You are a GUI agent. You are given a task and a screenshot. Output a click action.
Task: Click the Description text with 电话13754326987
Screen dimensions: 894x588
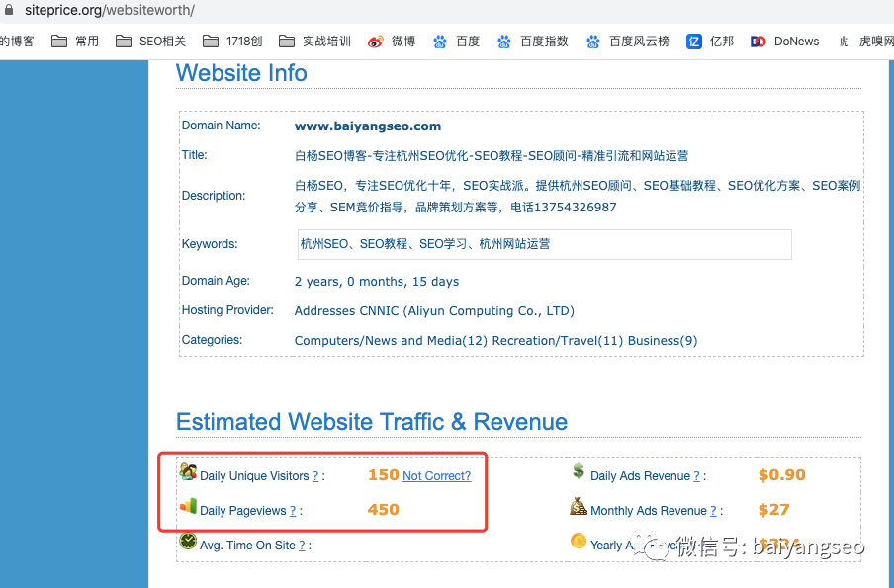pos(577,196)
